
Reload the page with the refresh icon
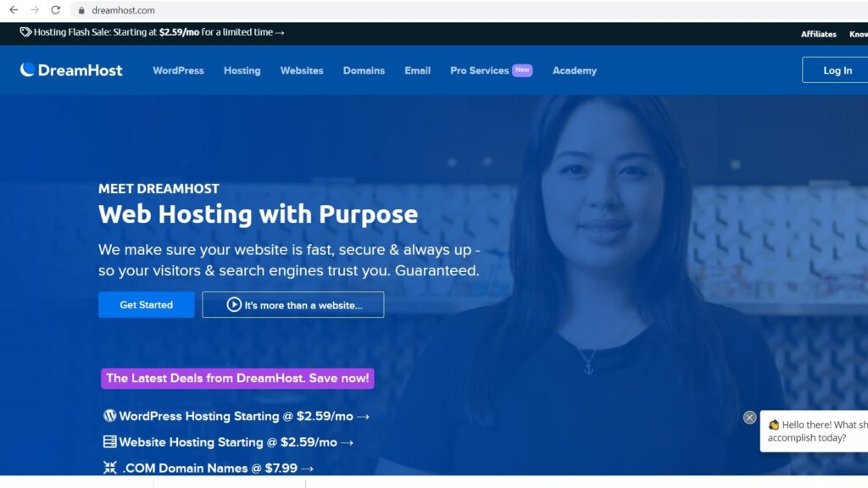pyautogui.click(x=55, y=10)
